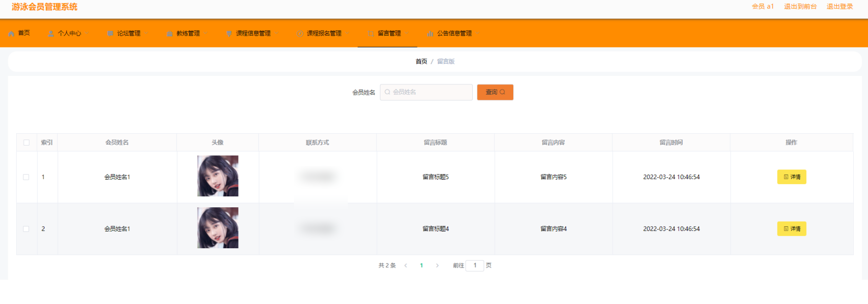Image resolution: width=868 pixels, height=304 pixels.
Task: Click the 留言时间 column header
Action: 671,143
